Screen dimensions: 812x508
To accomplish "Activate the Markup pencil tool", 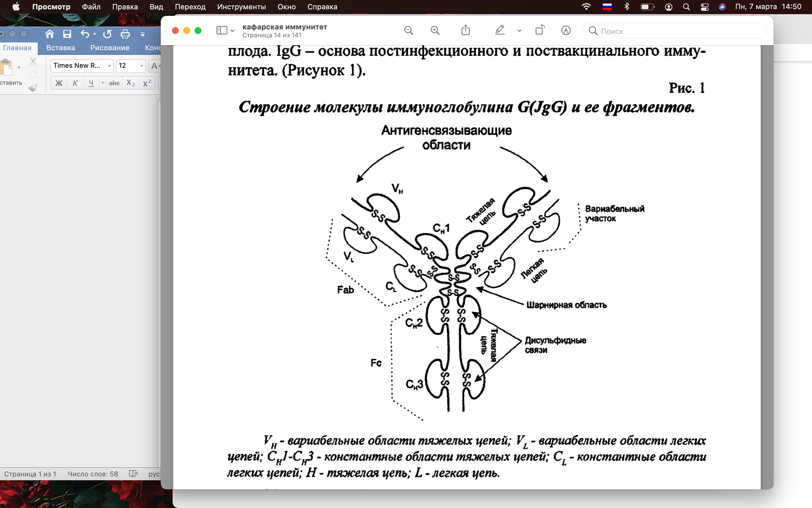I will point(499,30).
